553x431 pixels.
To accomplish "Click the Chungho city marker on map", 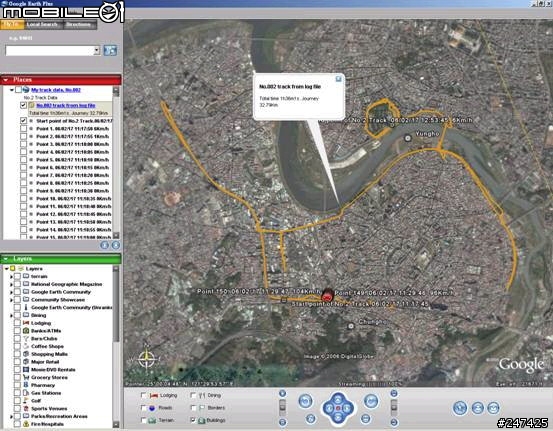I will (351, 326).
